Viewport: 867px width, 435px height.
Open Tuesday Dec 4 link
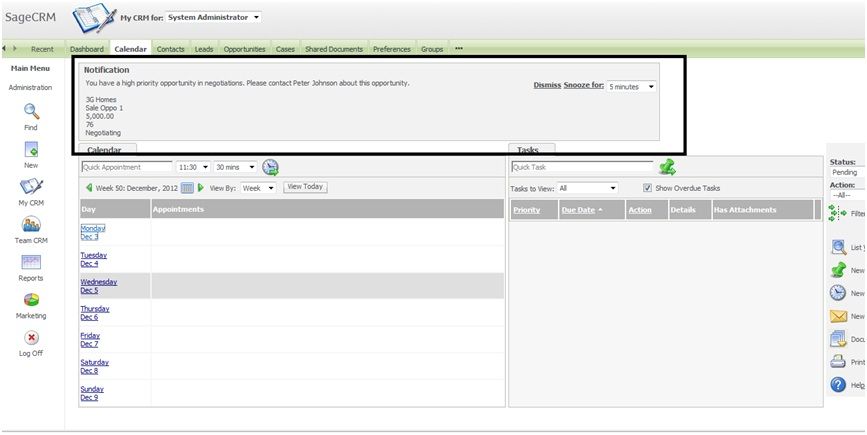pyautogui.click(x=94, y=260)
